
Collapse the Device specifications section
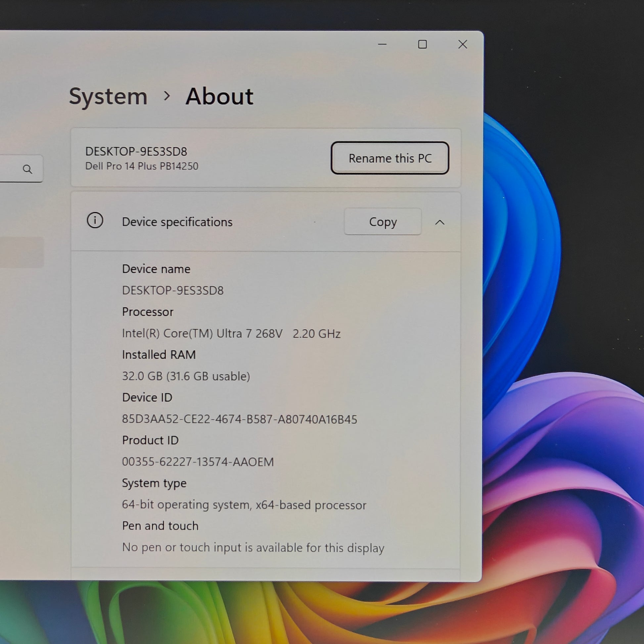[440, 222]
